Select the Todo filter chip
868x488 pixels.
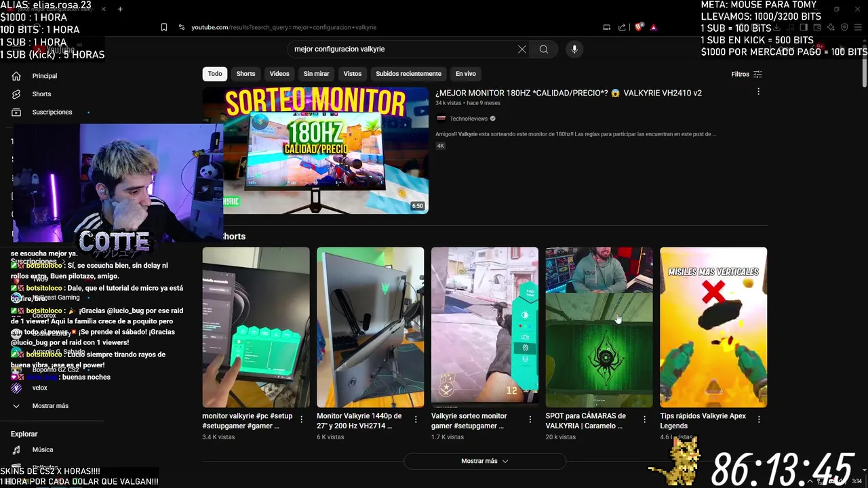pyautogui.click(x=215, y=74)
